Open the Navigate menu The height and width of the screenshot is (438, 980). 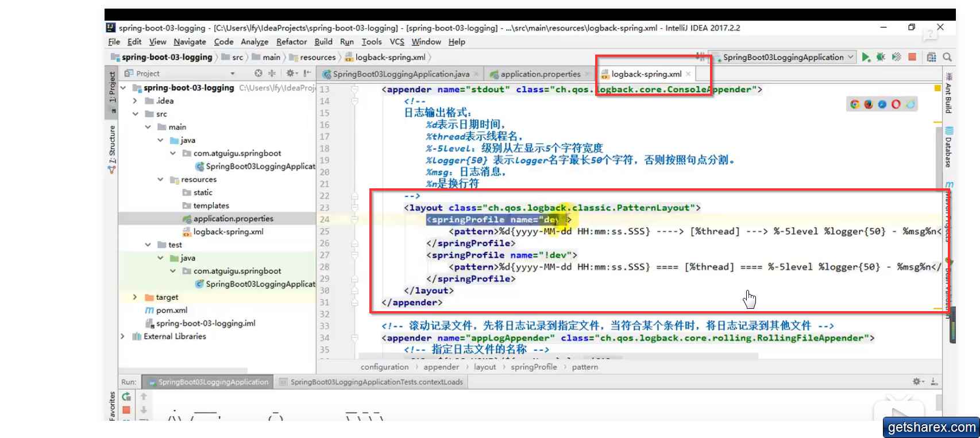tap(190, 41)
